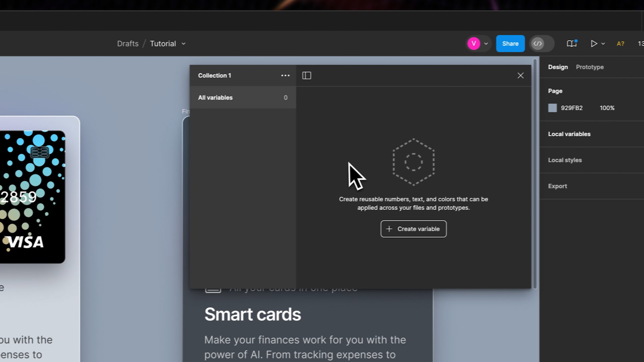Click the </> code icon
644x362 pixels.
pos(537,44)
